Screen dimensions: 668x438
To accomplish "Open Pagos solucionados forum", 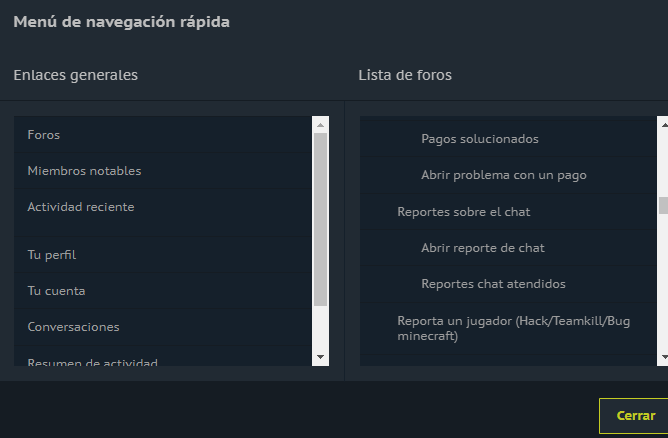I will coord(480,139).
